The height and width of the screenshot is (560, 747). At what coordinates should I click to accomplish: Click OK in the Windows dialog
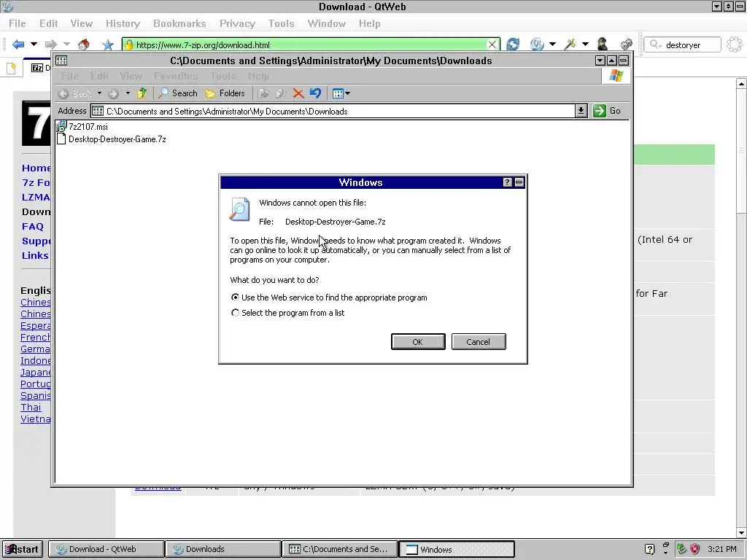tap(418, 342)
